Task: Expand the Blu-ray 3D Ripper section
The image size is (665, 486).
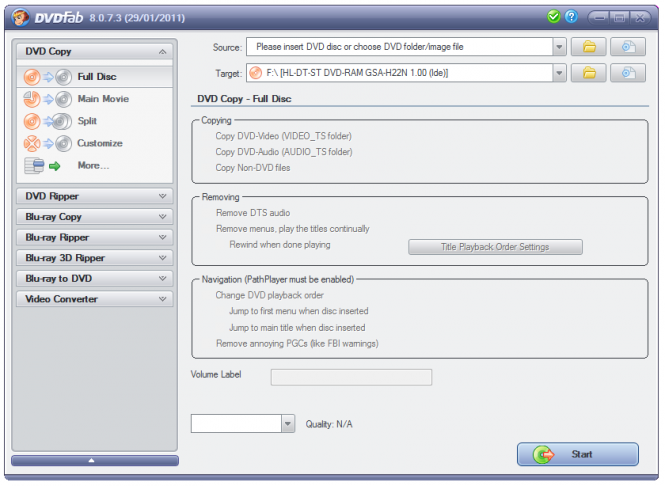Action: coord(95,258)
